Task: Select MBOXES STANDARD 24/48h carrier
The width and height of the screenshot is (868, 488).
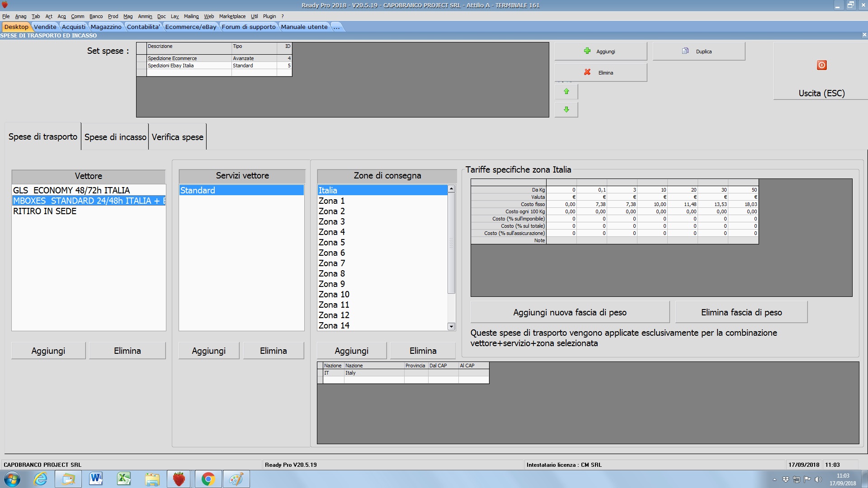Action: (x=89, y=201)
